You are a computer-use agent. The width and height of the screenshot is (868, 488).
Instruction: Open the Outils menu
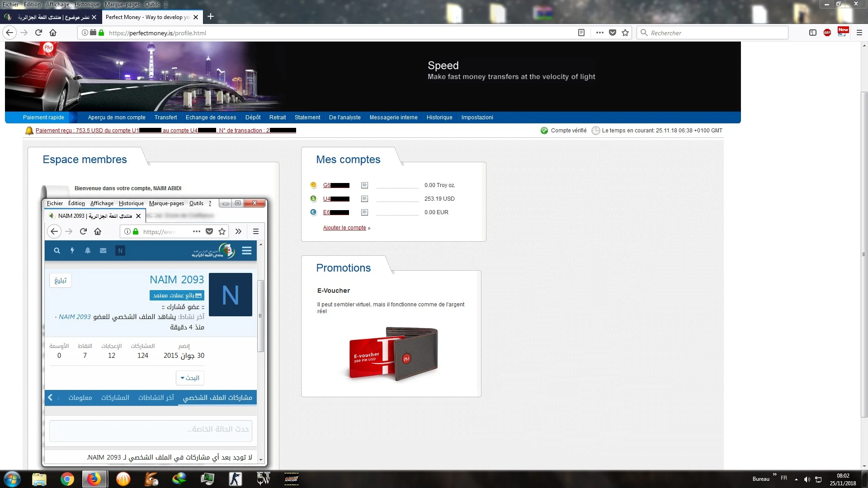tap(151, 5)
